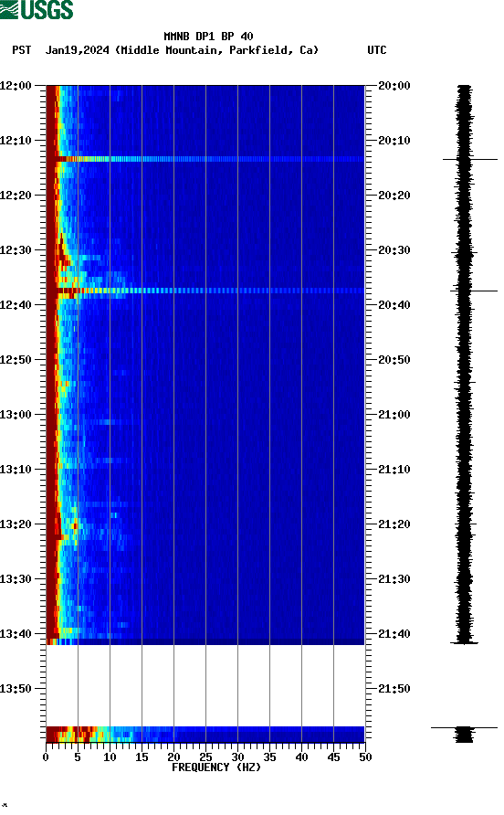Click the 20:40 UTC time label
This screenshot has width=504, height=815.
pos(394,305)
